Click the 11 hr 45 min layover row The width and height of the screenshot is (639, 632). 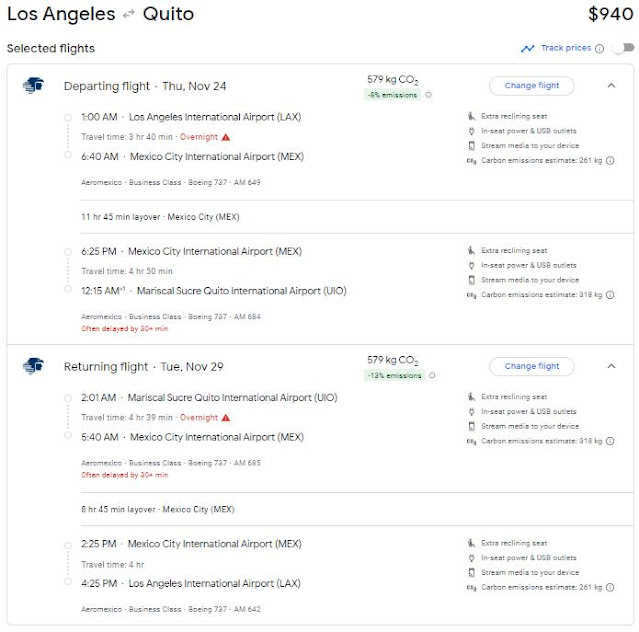160,216
